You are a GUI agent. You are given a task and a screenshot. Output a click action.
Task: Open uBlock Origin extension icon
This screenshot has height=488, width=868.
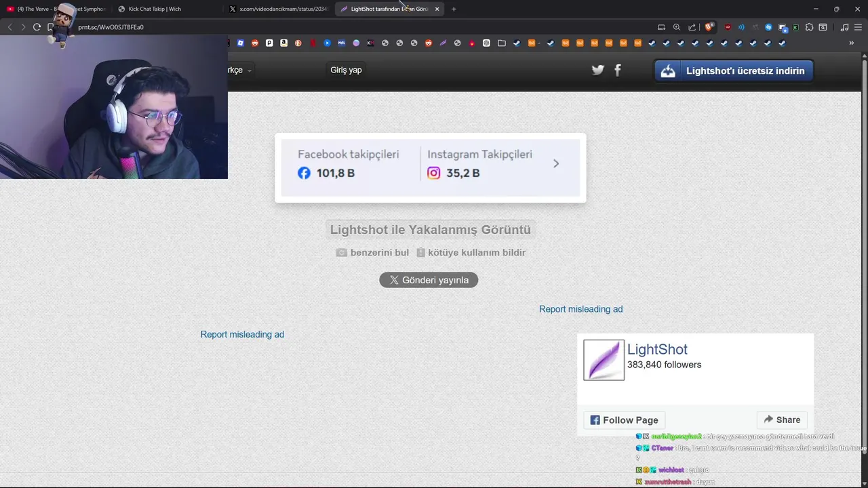(x=728, y=27)
